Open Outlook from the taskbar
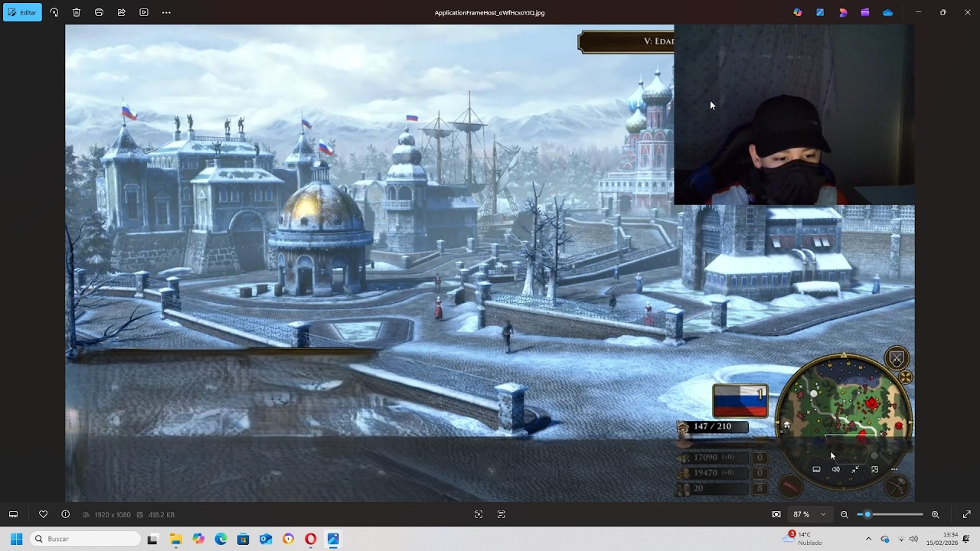The image size is (980, 551). point(266,539)
